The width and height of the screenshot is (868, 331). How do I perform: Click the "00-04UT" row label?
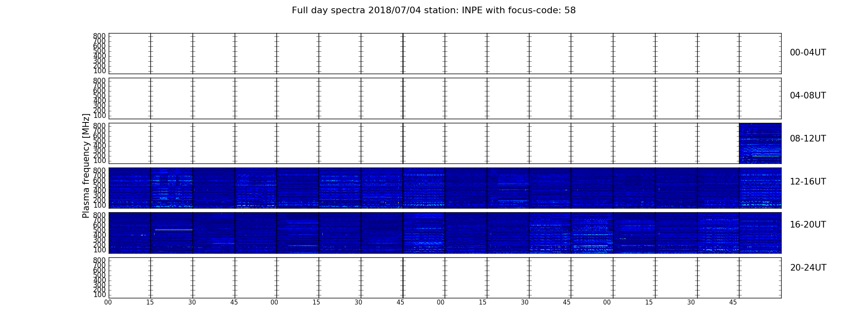pos(808,53)
